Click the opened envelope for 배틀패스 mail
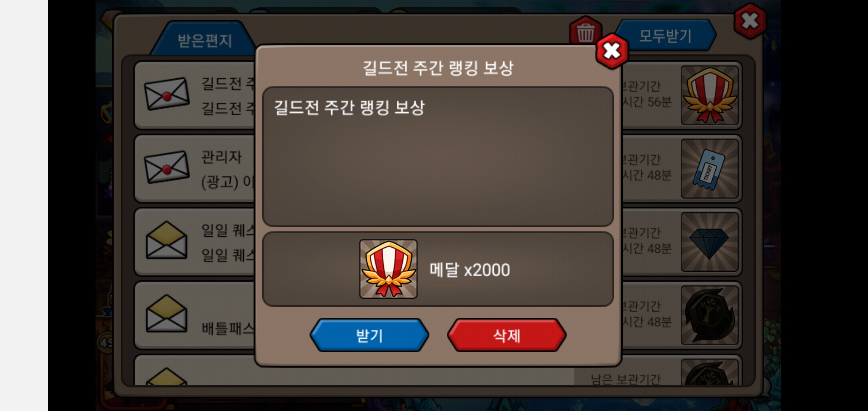The width and height of the screenshot is (868, 411). pyautogui.click(x=167, y=314)
